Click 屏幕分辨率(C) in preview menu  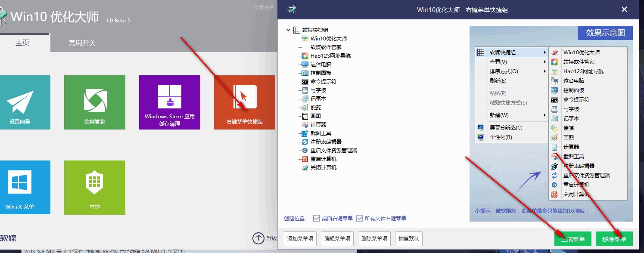pyautogui.click(x=511, y=128)
